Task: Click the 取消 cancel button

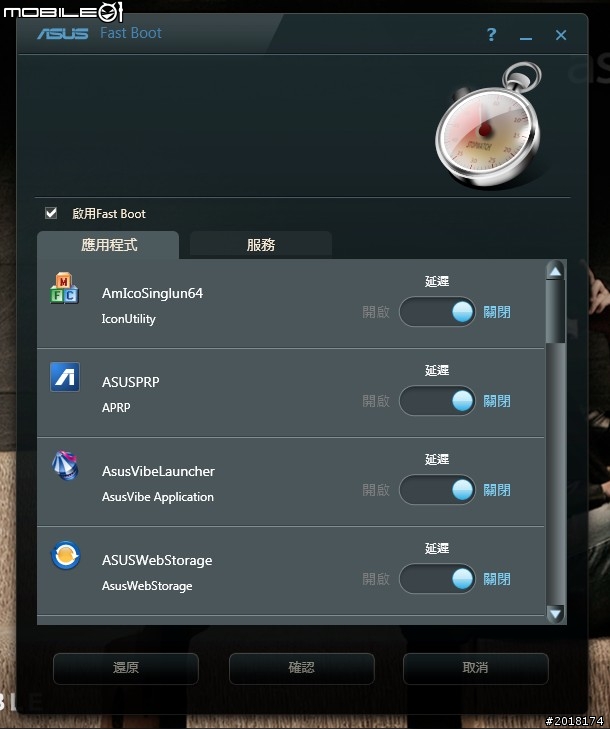Action: [476, 668]
